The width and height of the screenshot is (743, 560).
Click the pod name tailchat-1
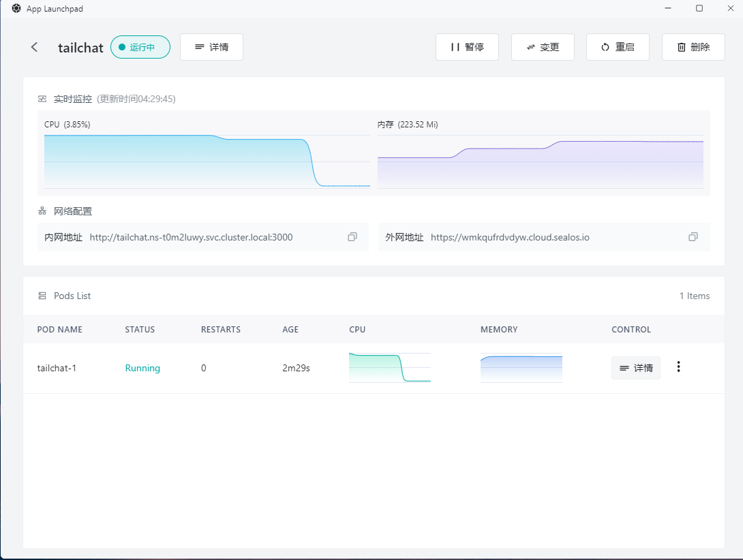click(x=57, y=368)
